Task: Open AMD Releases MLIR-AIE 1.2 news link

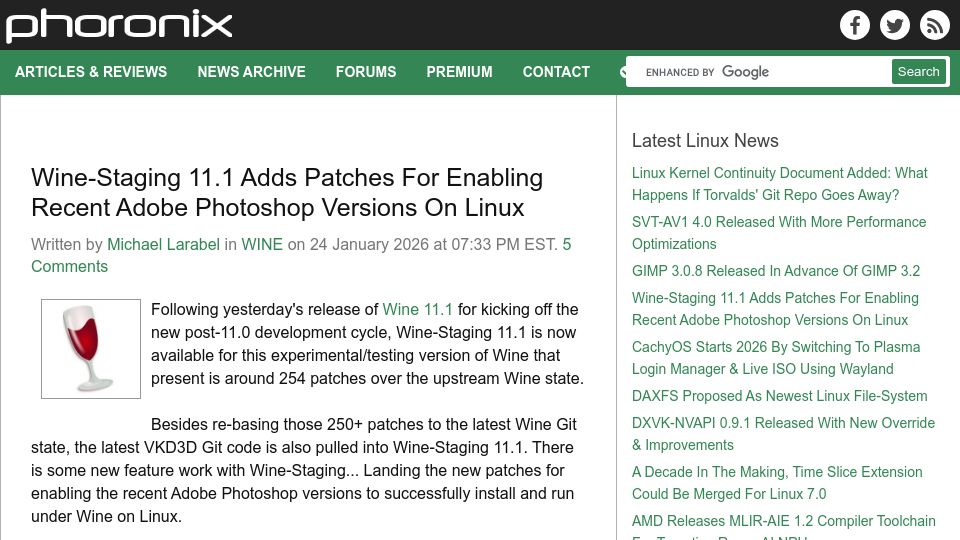Action: point(784,526)
